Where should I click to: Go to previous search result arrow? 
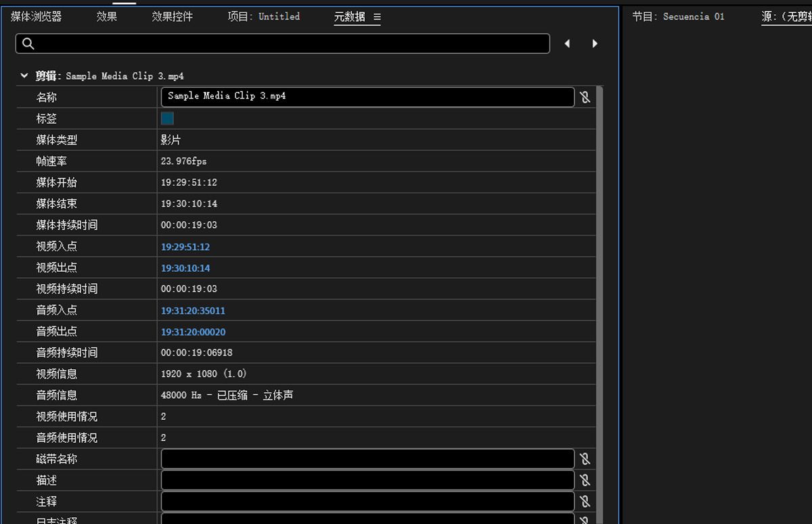click(567, 44)
